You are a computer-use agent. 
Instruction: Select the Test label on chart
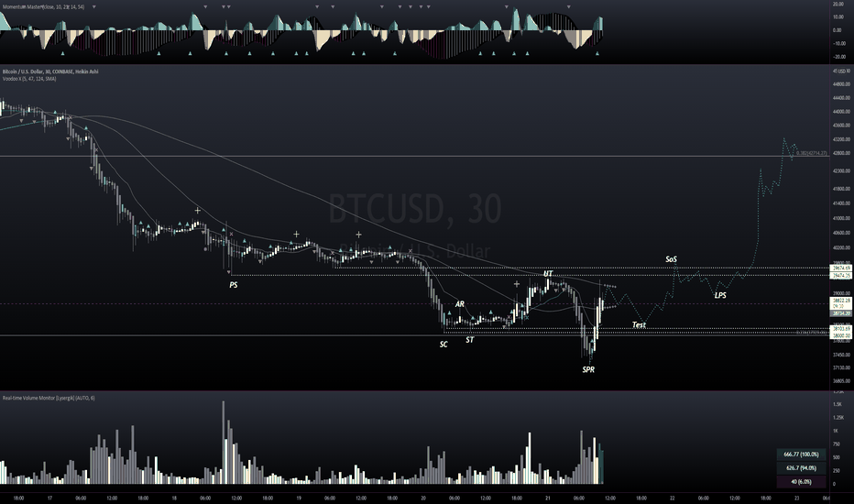[x=639, y=324]
